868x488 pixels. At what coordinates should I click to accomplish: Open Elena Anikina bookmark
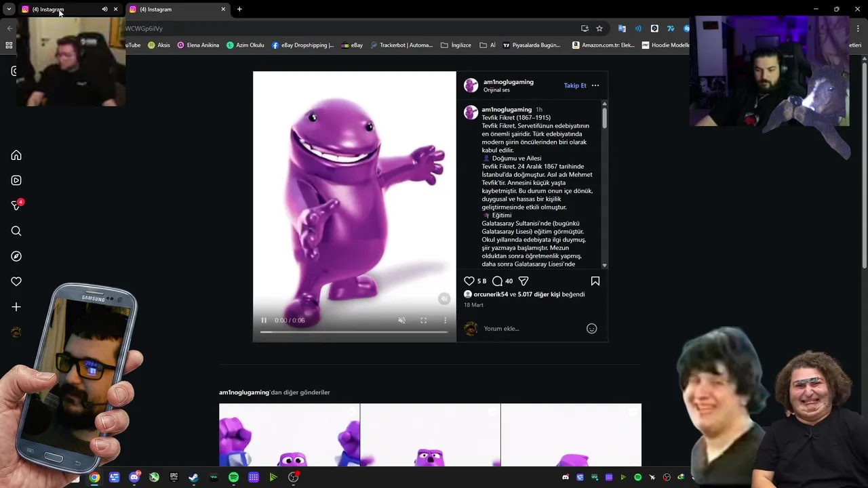198,45
